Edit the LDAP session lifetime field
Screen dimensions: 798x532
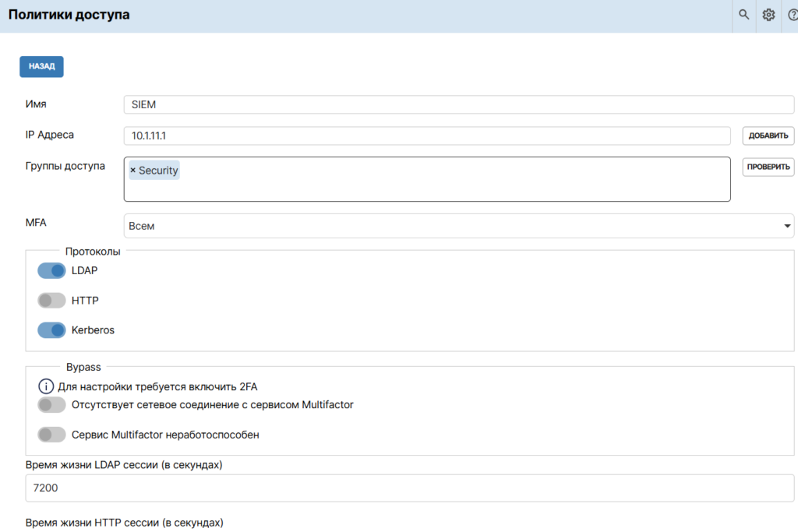pyautogui.click(x=409, y=488)
